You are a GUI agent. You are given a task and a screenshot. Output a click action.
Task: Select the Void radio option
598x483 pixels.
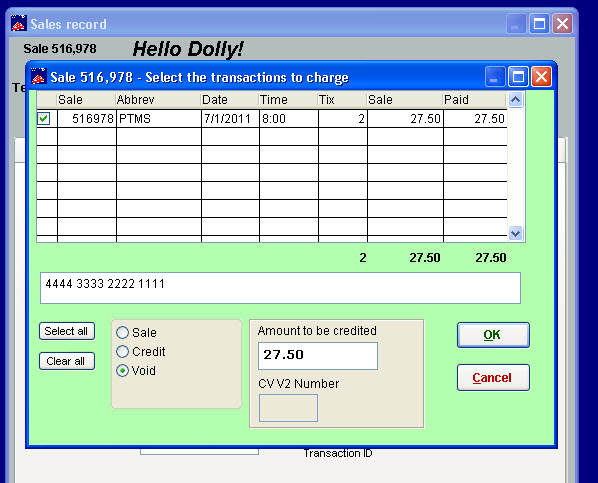[x=122, y=370]
